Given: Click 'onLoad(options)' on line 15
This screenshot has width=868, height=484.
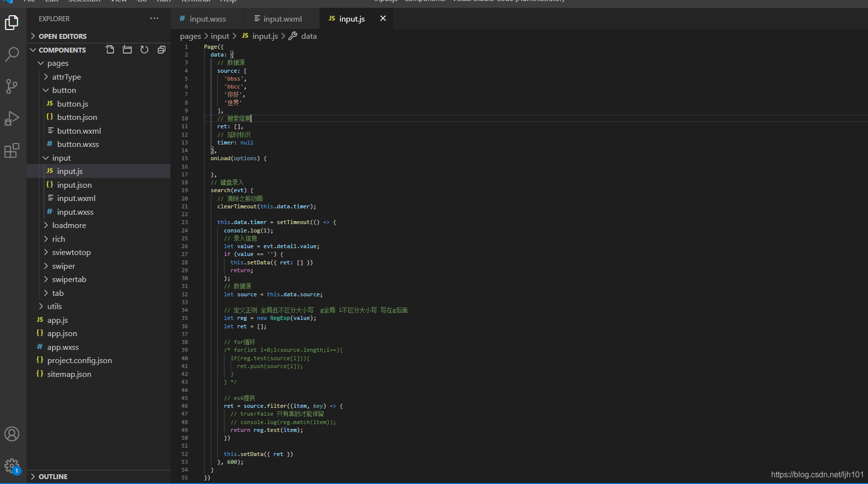Looking at the screenshot, I should click(x=235, y=158).
